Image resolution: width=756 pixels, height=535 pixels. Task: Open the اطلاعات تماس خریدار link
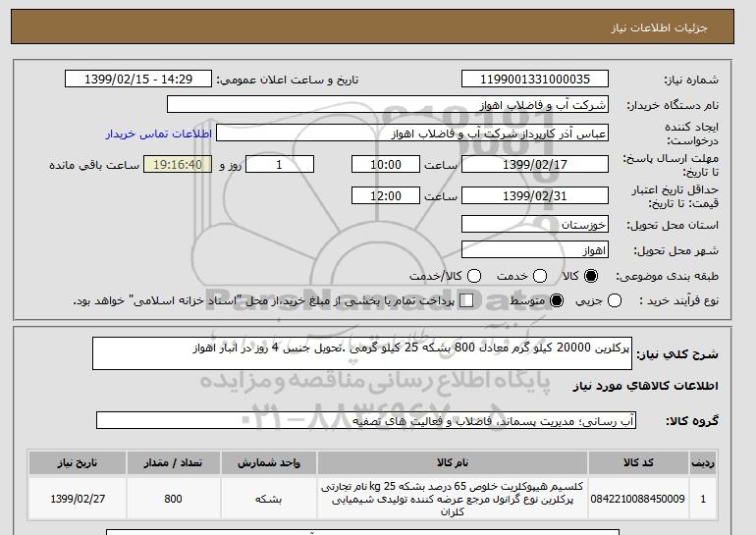[159, 134]
